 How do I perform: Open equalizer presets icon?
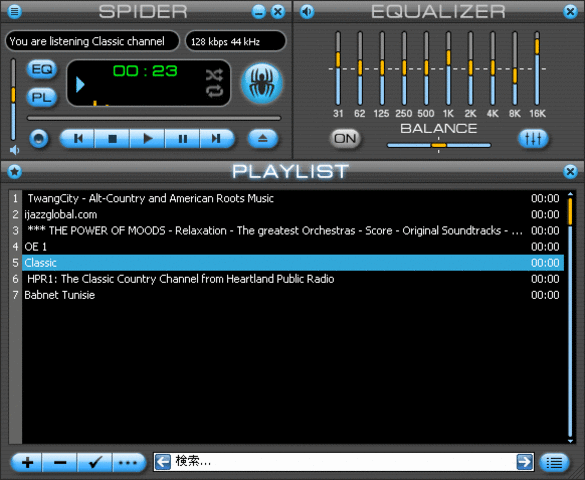pyautogui.click(x=533, y=139)
